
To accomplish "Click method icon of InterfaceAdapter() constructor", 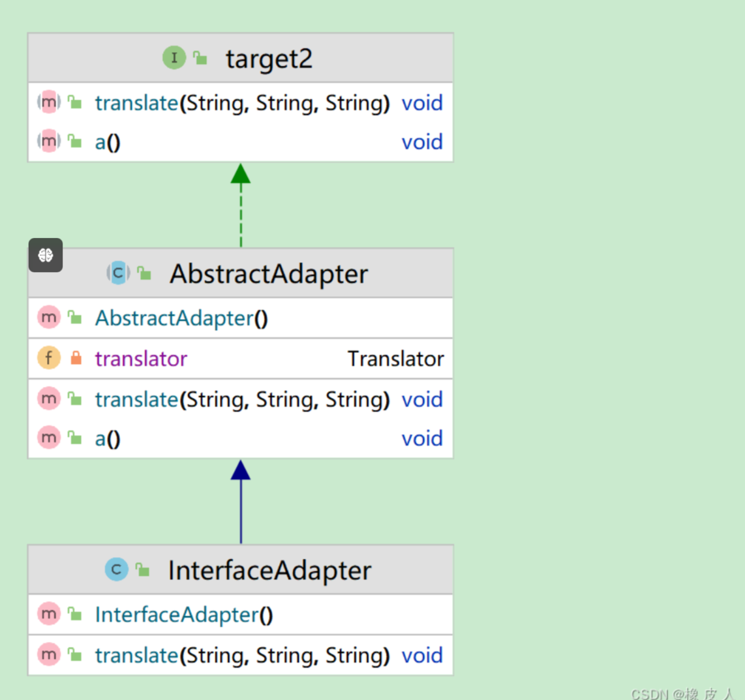I will tap(49, 614).
